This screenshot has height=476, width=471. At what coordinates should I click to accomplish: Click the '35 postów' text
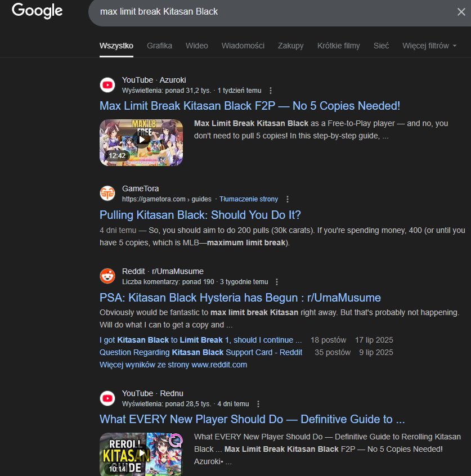coord(333,352)
